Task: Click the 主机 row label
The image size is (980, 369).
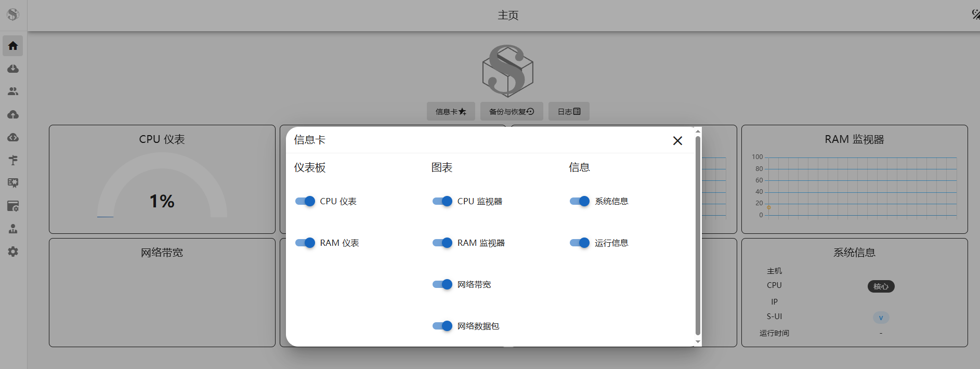Action: click(x=774, y=271)
